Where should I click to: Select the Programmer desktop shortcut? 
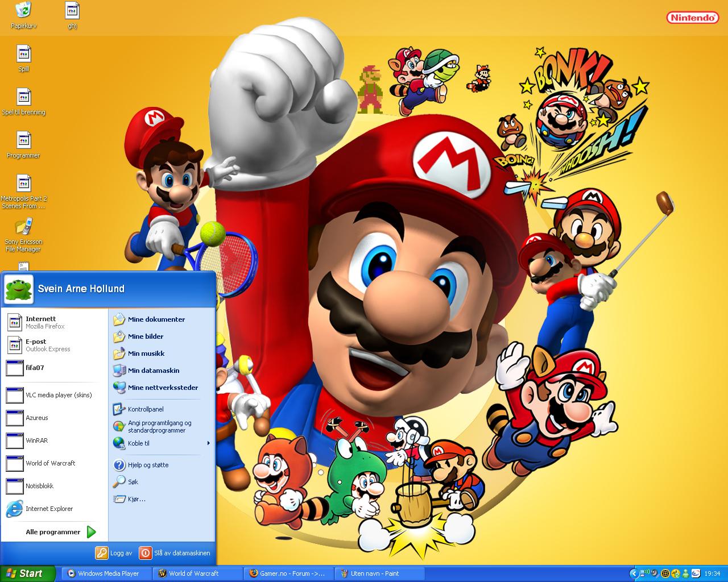tap(23, 145)
